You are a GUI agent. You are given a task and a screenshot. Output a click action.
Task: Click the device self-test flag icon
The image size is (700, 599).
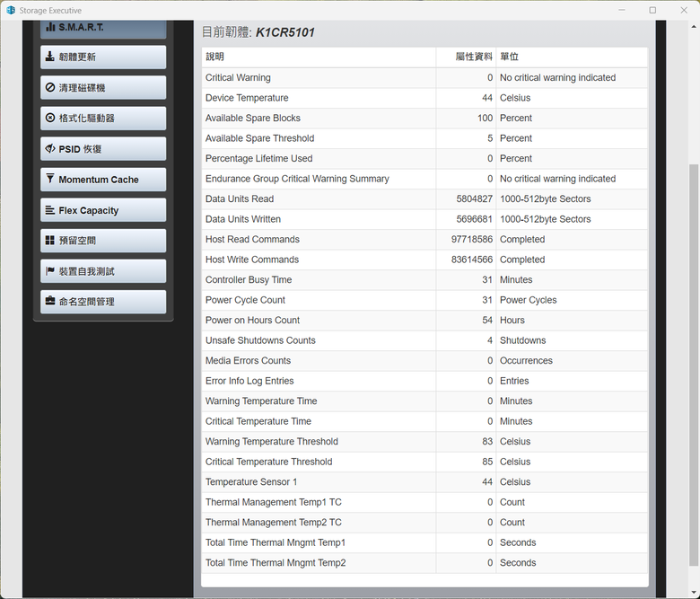point(50,270)
